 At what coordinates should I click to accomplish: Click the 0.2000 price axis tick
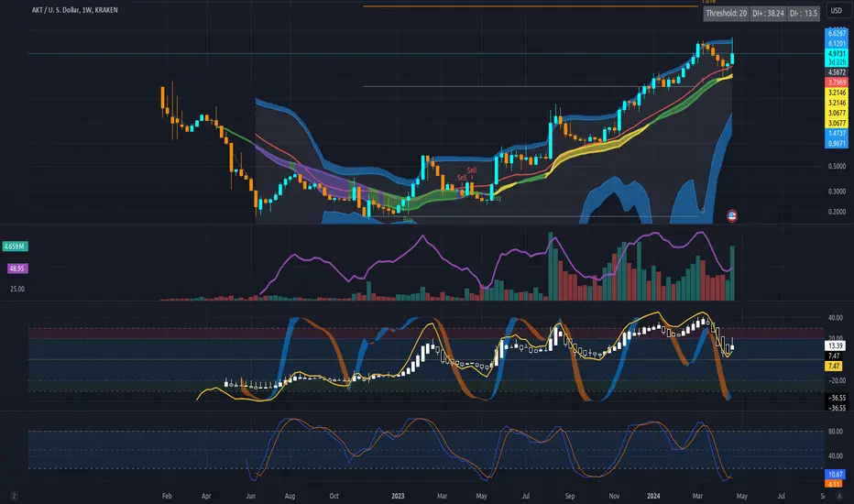coord(837,212)
